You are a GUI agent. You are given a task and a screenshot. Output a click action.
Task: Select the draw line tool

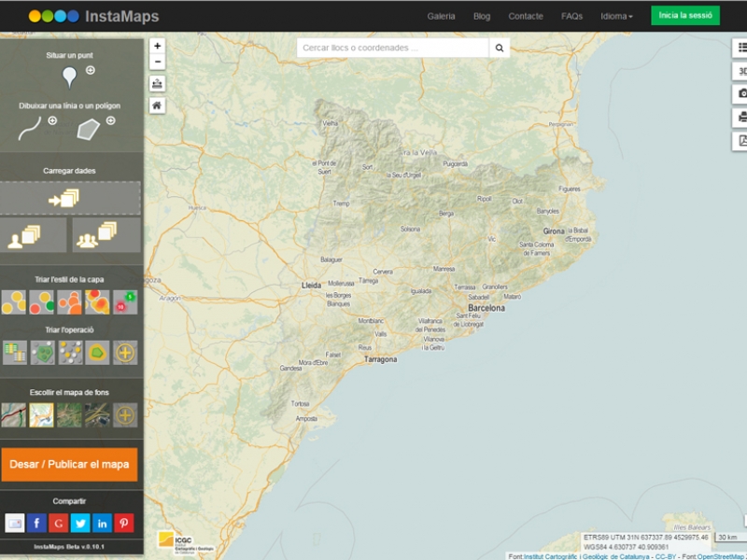(x=30, y=129)
